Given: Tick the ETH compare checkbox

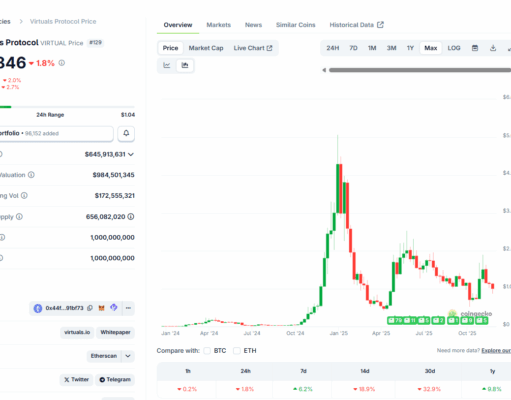Looking at the screenshot, I should click(x=237, y=351).
